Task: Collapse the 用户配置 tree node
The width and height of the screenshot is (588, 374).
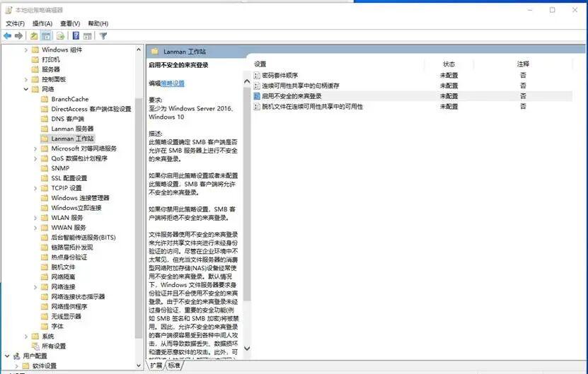Action: (7, 356)
